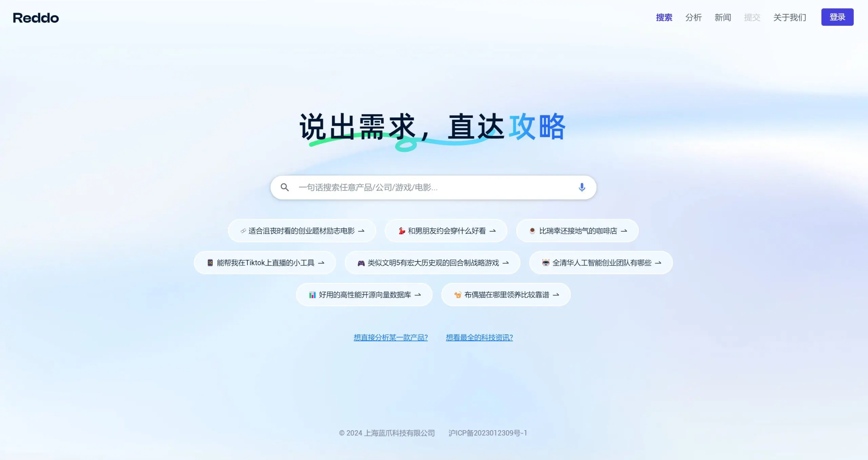Click the chart icon on the 向量数据库 suggestion
This screenshot has height=460, width=868.
(312, 294)
